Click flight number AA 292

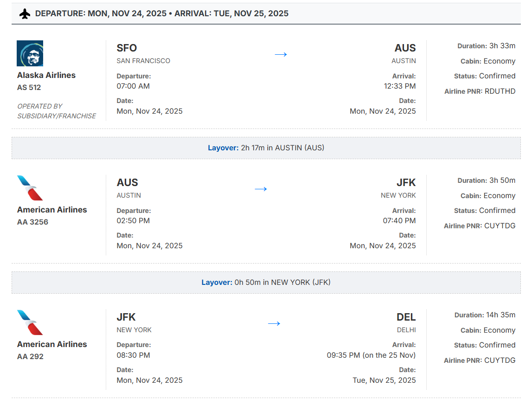[x=31, y=357]
